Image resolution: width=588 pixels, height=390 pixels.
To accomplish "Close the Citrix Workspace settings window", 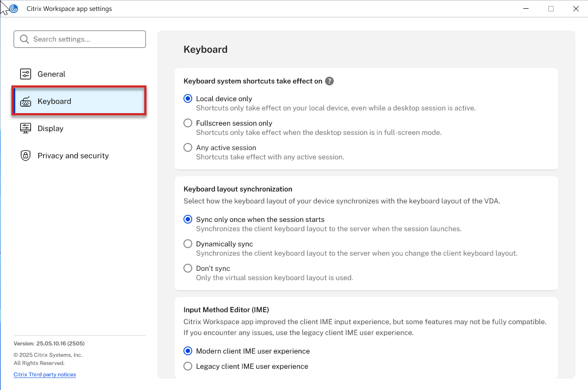I will tap(576, 9).
